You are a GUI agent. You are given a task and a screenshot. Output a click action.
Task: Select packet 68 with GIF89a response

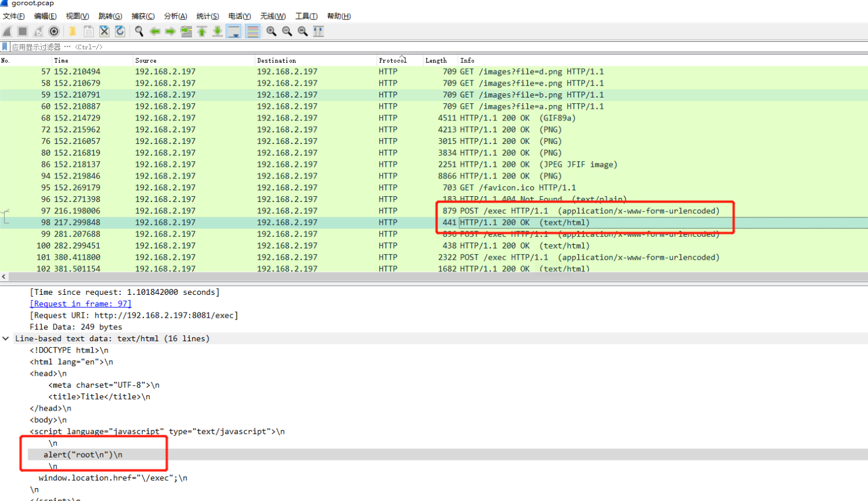[x=434, y=118]
